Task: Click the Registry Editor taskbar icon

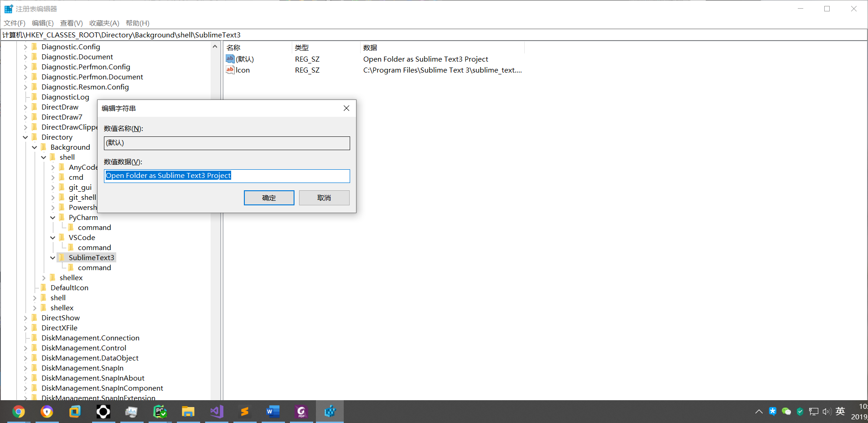Action: click(x=330, y=412)
